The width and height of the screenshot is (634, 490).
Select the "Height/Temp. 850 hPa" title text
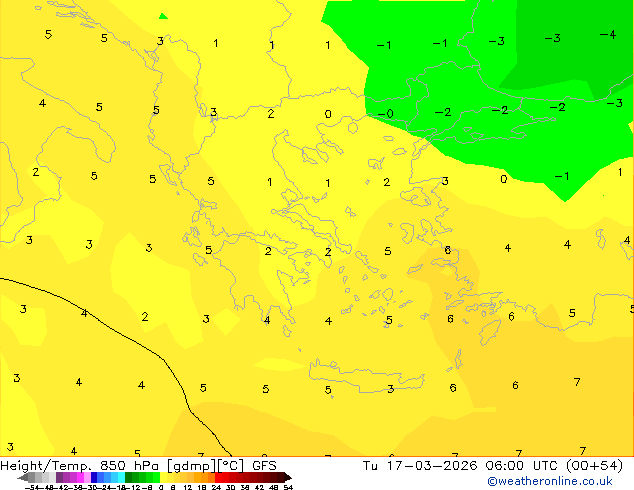81,466
